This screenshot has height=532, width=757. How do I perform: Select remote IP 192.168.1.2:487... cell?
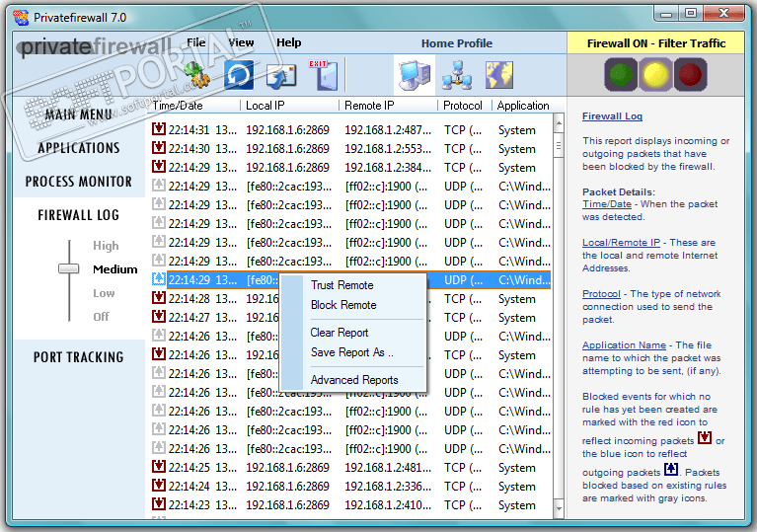[x=388, y=130]
